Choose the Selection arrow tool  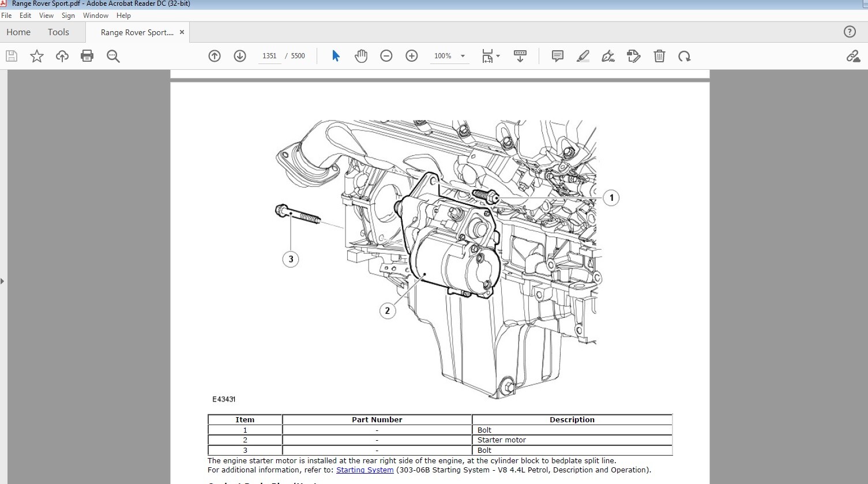click(x=336, y=56)
